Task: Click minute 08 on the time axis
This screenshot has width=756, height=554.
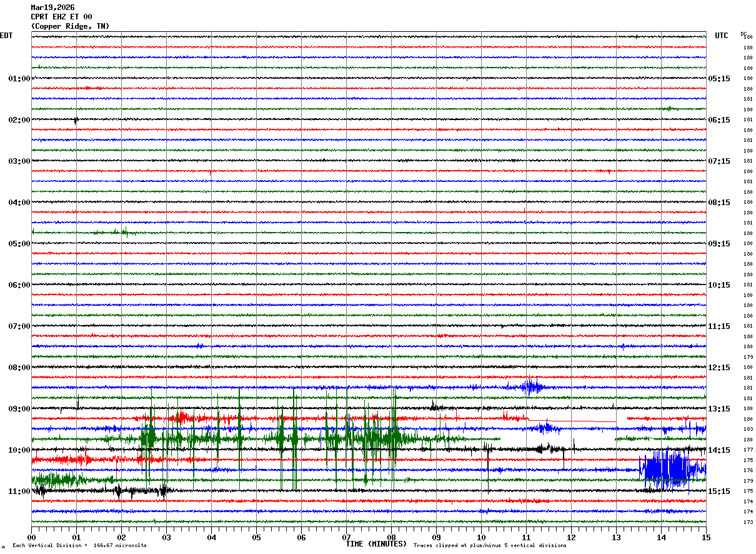Action: [391, 537]
